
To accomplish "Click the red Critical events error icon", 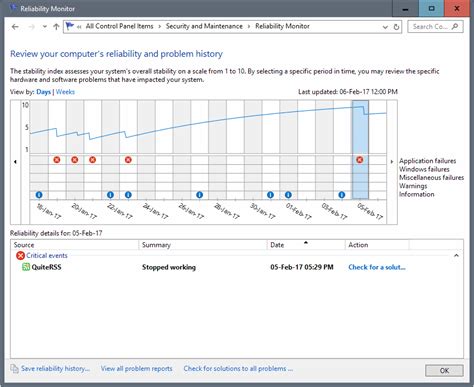I will pos(20,256).
